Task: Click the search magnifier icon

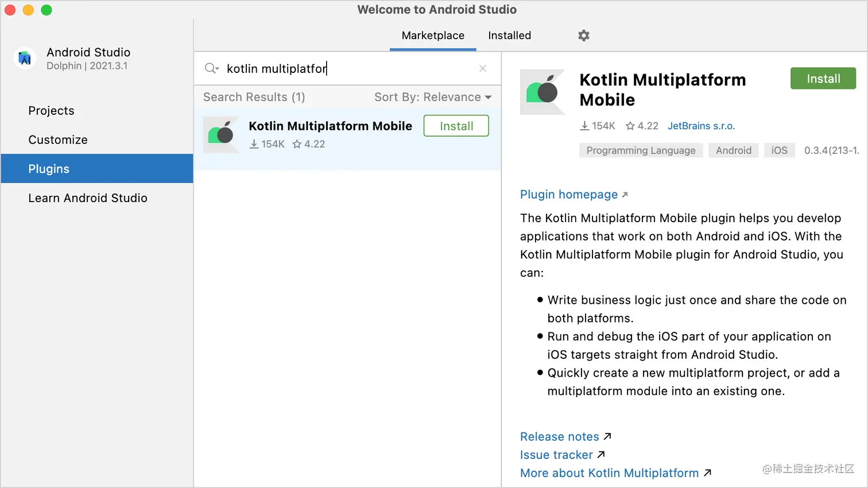Action: (211, 68)
